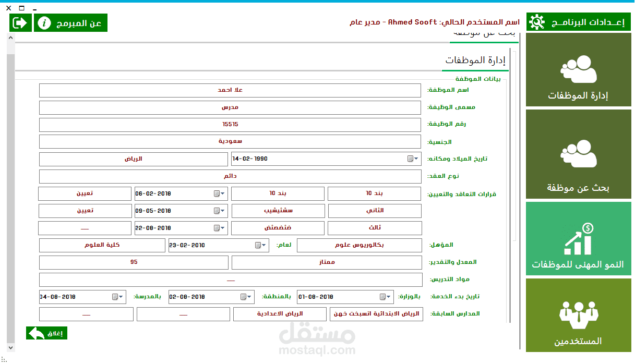
Task: Open date 22-08-2018 calendar dropdown
Action: 224,228
